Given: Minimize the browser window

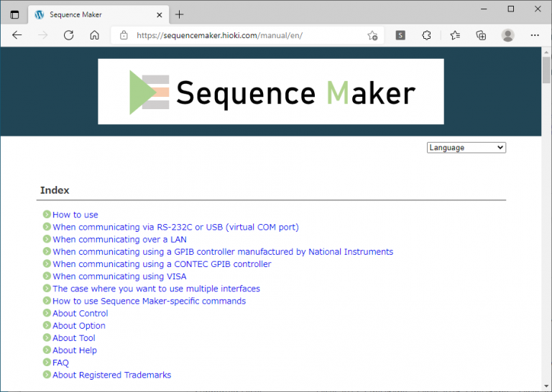Looking at the screenshot, I should pos(484,9).
